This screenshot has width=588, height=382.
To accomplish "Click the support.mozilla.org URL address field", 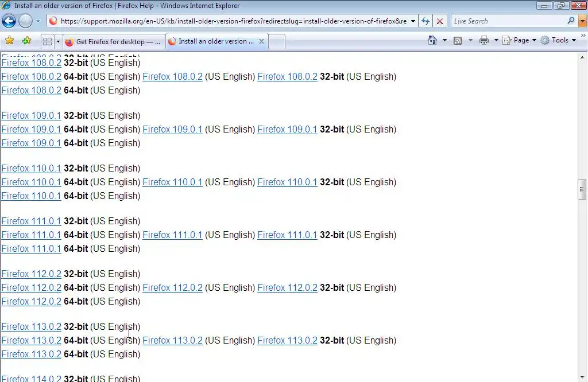I will 234,21.
